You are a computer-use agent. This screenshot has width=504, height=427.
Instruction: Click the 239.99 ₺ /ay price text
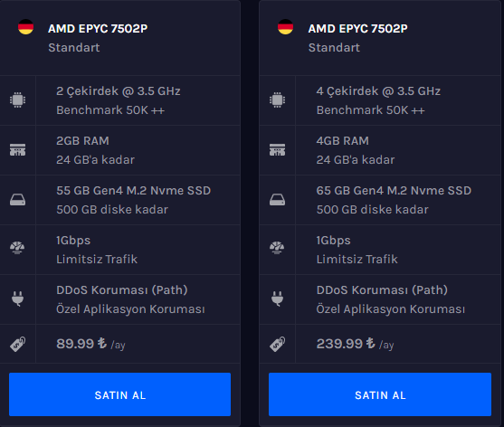click(355, 344)
